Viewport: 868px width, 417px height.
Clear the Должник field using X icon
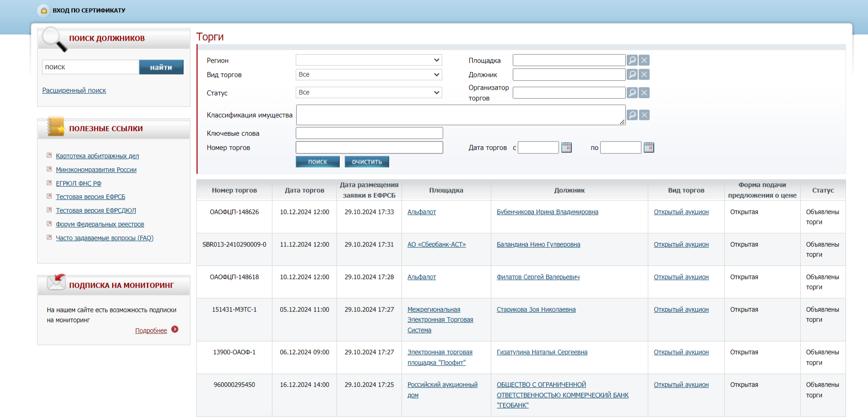coord(644,74)
